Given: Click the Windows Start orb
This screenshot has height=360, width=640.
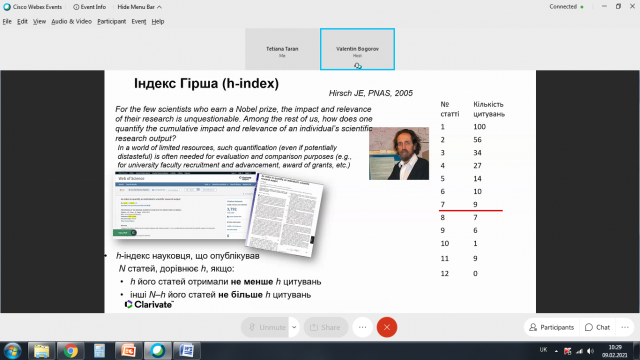Looking at the screenshot, I should [12, 351].
